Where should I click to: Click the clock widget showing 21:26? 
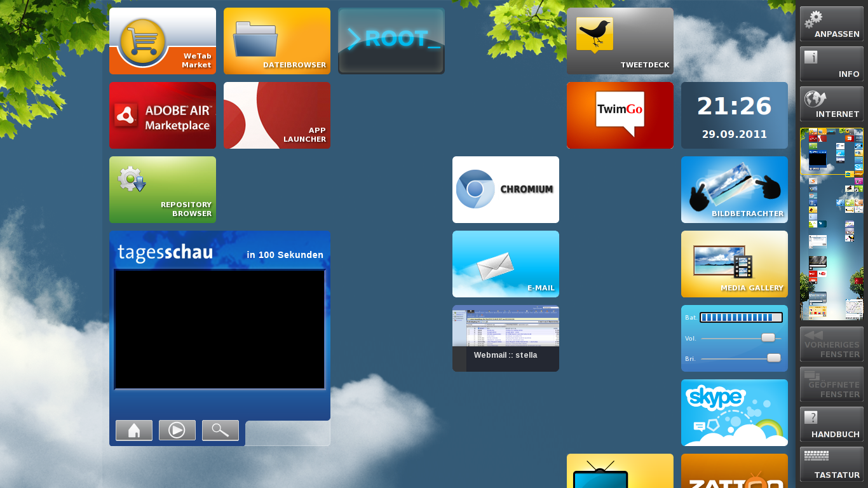tap(735, 116)
